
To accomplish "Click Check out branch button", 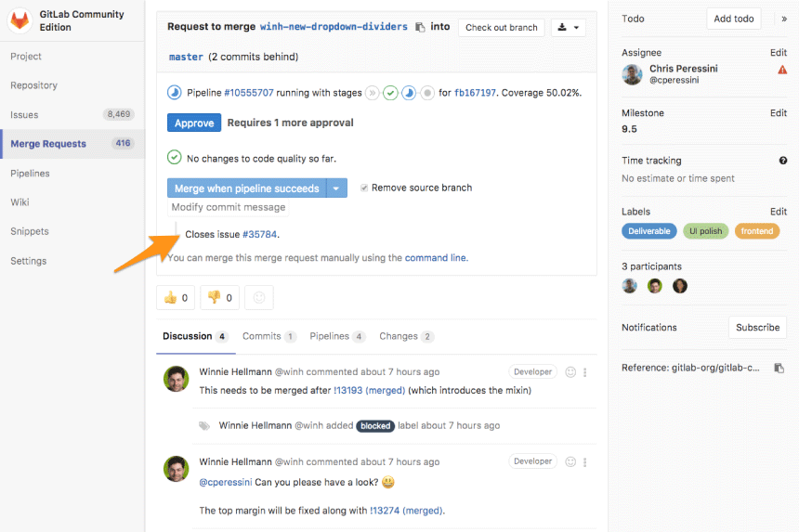I will [x=502, y=28].
